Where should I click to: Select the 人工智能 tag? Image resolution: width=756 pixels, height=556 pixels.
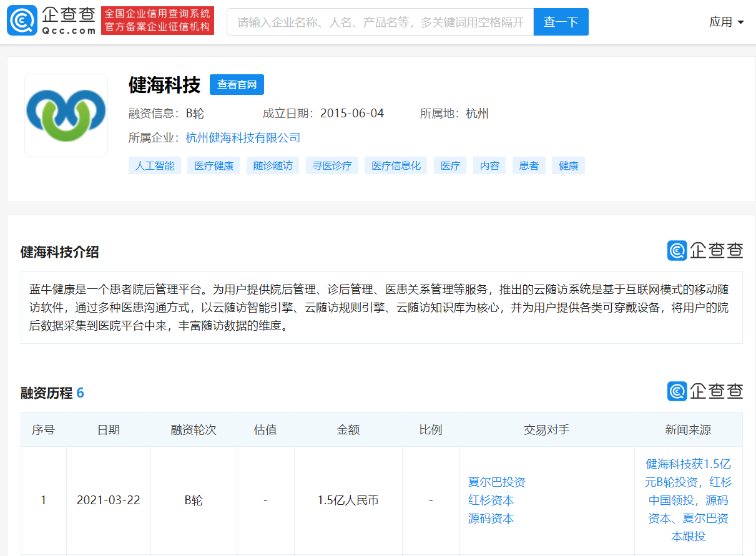click(155, 165)
